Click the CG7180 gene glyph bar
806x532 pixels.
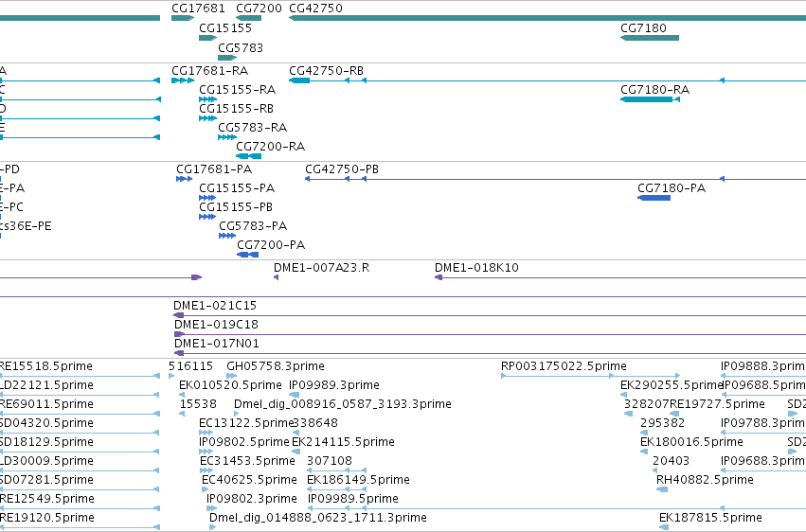point(650,38)
